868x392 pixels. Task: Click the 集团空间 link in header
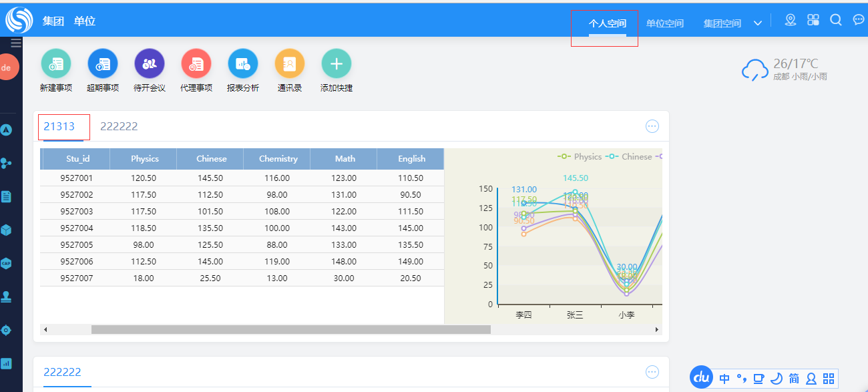coord(722,23)
